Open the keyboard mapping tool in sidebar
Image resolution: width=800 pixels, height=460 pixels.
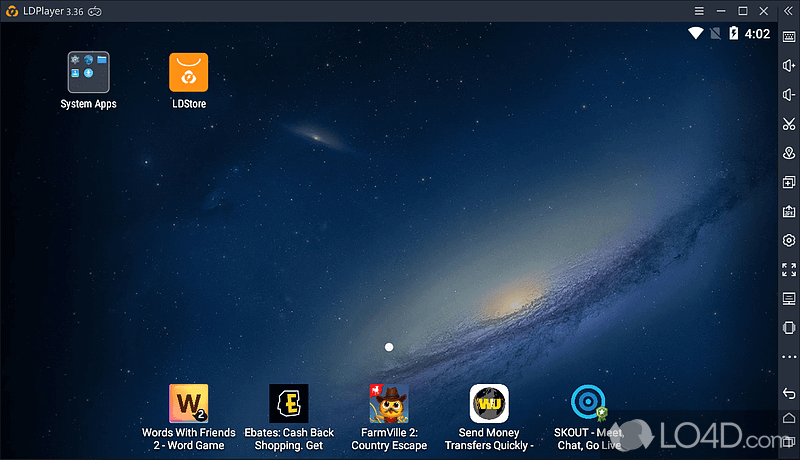pos(788,38)
